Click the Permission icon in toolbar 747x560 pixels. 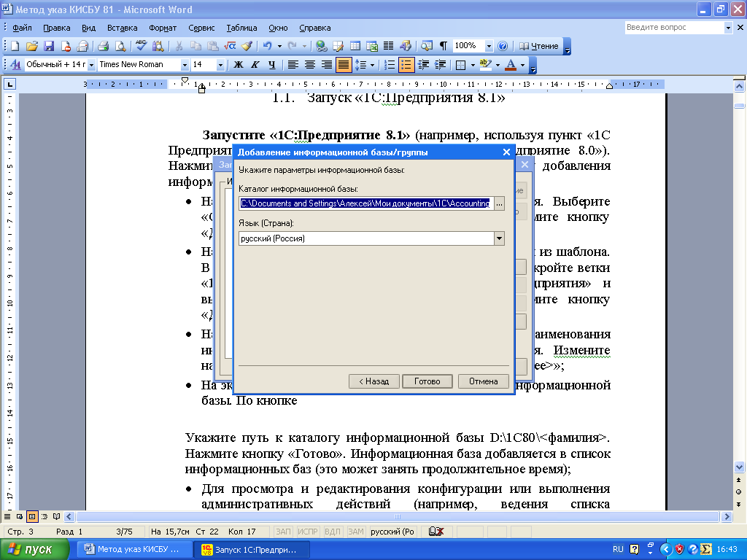tap(66, 46)
